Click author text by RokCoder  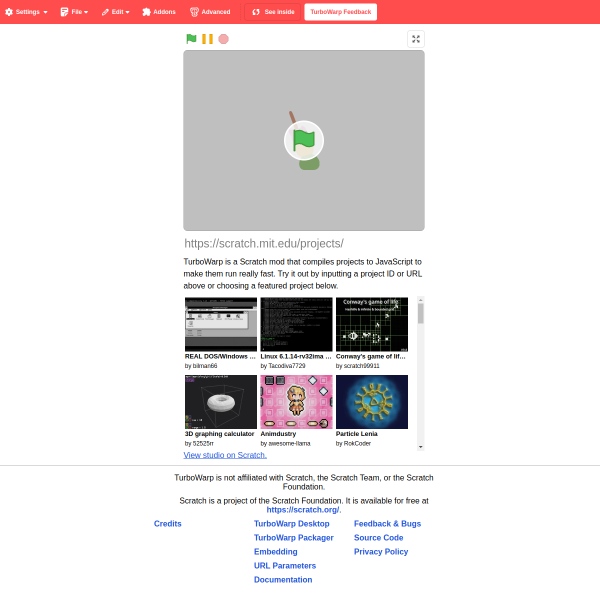353,443
